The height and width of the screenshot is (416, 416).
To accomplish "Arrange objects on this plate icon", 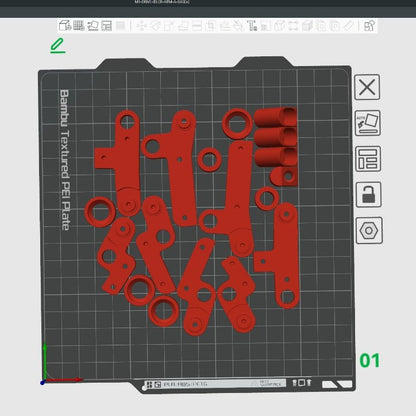I will [368, 159].
